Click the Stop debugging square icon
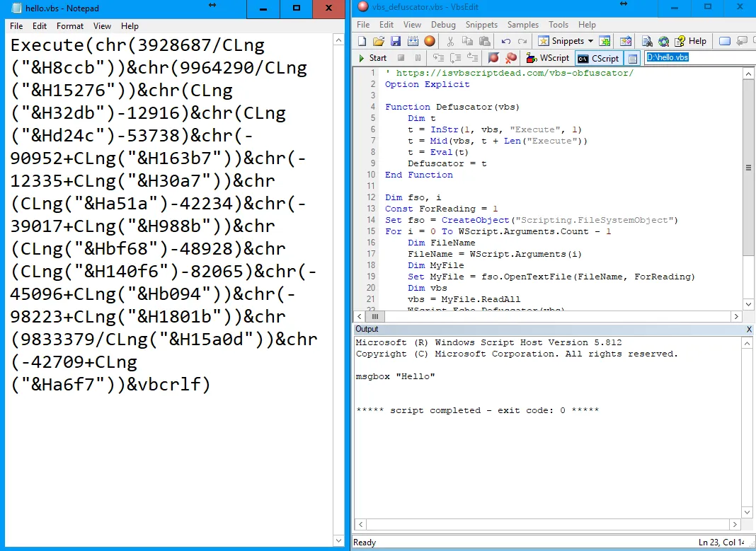The image size is (756, 551). click(401, 58)
